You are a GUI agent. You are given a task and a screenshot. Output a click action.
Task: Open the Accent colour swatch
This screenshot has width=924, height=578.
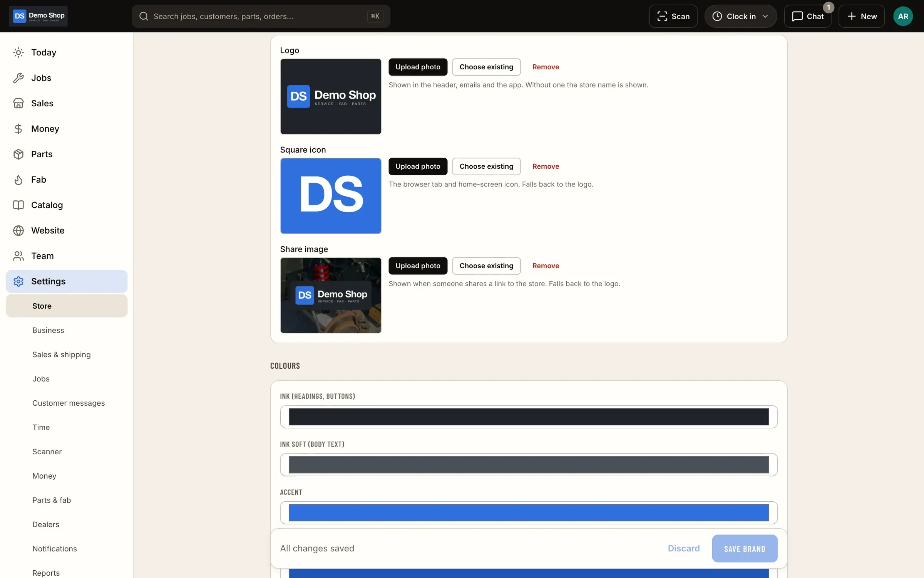529,513
